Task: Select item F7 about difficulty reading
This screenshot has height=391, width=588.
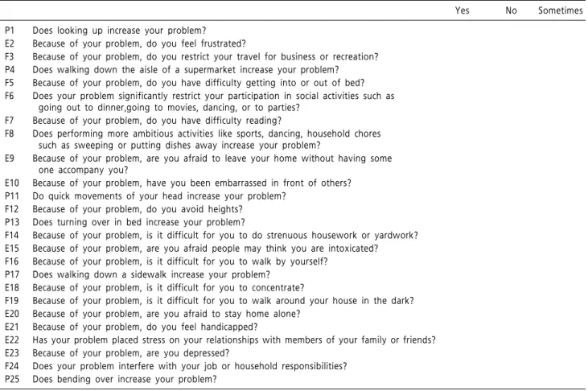Action: [x=157, y=121]
